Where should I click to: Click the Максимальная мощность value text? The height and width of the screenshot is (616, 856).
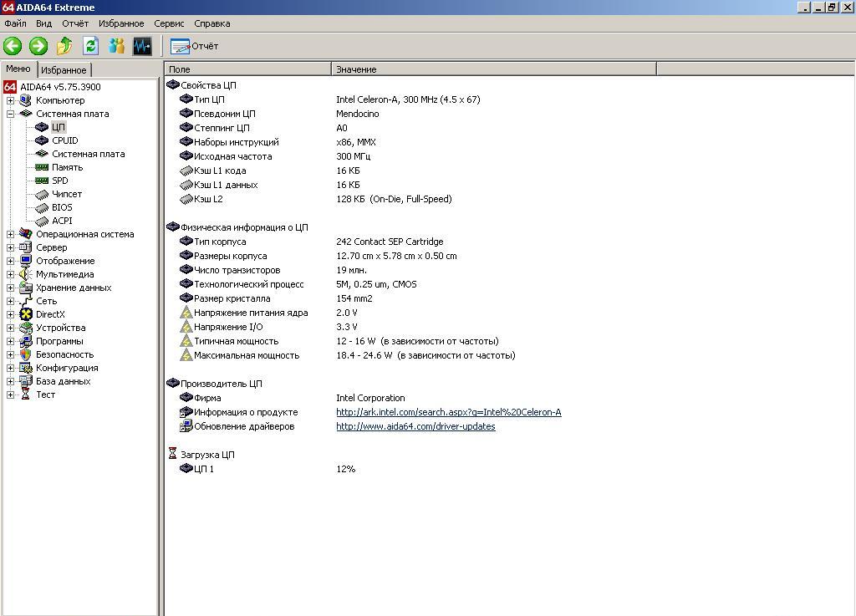425,356
